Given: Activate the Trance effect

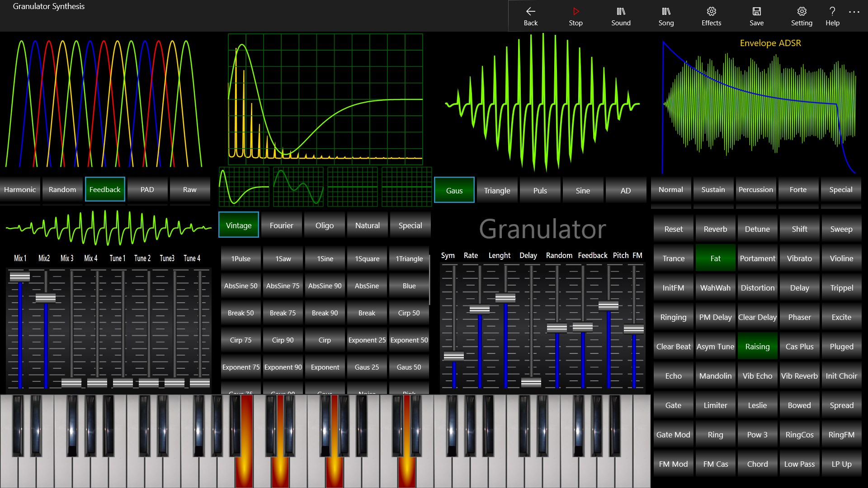Looking at the screenshot, I should pyautogui.click(x=673, y=258).
